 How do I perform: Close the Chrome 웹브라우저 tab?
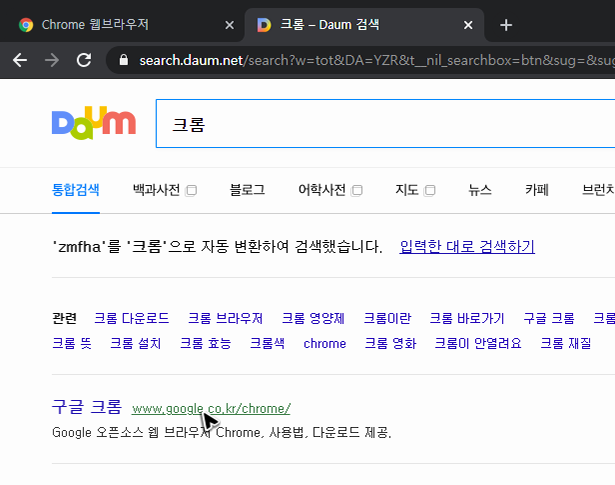tap(229, 25)
